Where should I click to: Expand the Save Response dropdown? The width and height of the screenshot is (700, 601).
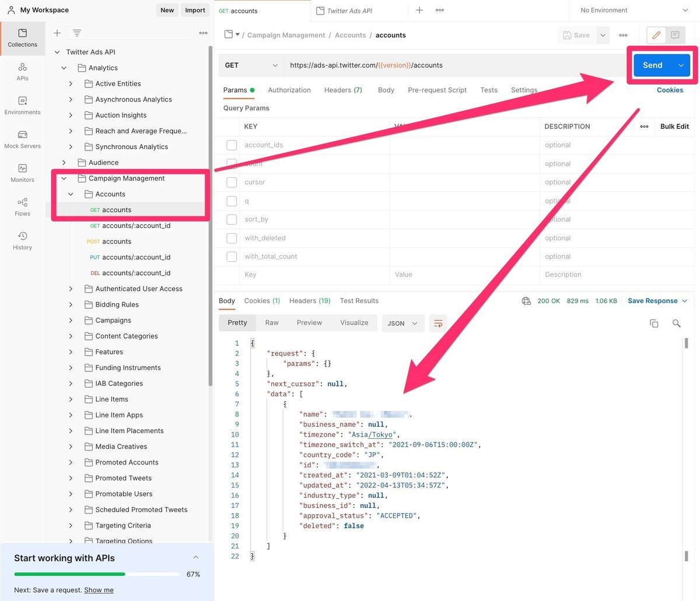[x=657, y=301]
